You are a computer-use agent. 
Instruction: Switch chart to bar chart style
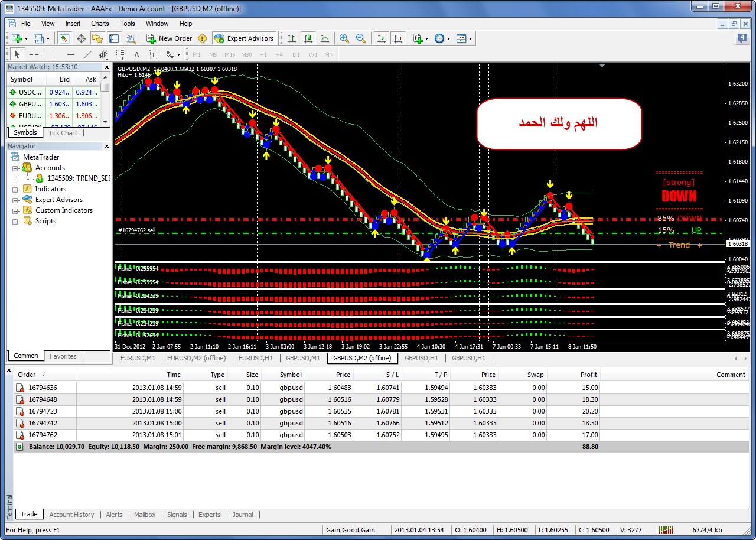(291, 38)
